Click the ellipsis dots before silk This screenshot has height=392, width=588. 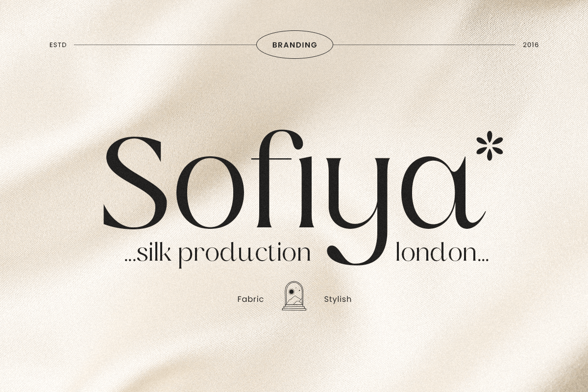pos(130,261)
